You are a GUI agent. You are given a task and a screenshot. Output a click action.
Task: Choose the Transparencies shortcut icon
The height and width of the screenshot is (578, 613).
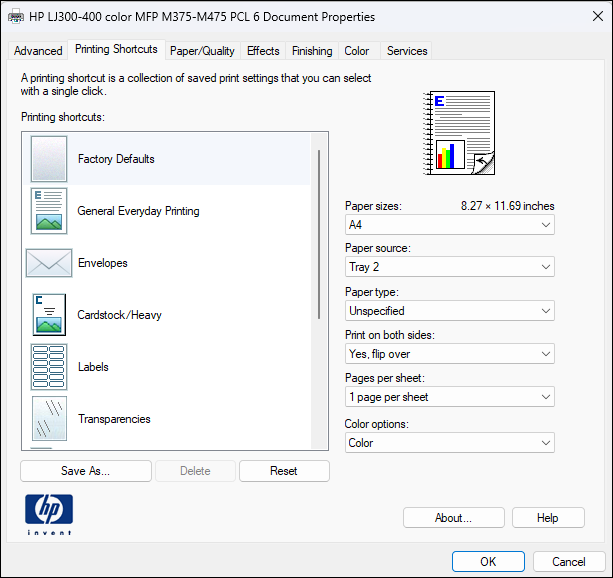[49, 418]
